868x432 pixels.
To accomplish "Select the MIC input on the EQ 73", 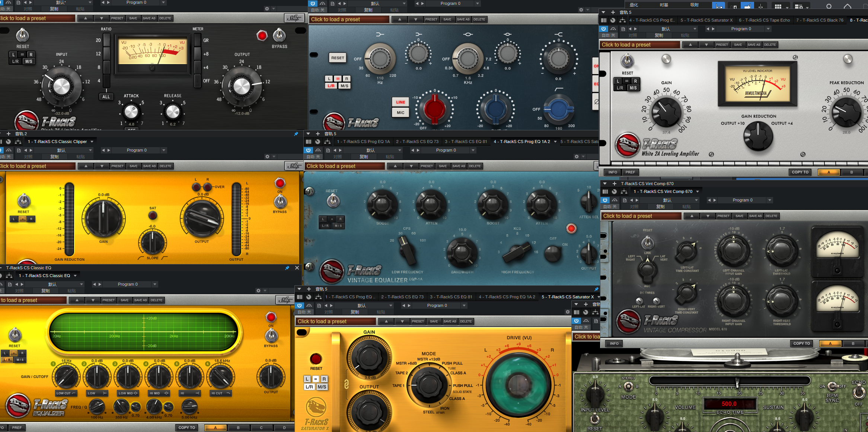I will 401,112.
